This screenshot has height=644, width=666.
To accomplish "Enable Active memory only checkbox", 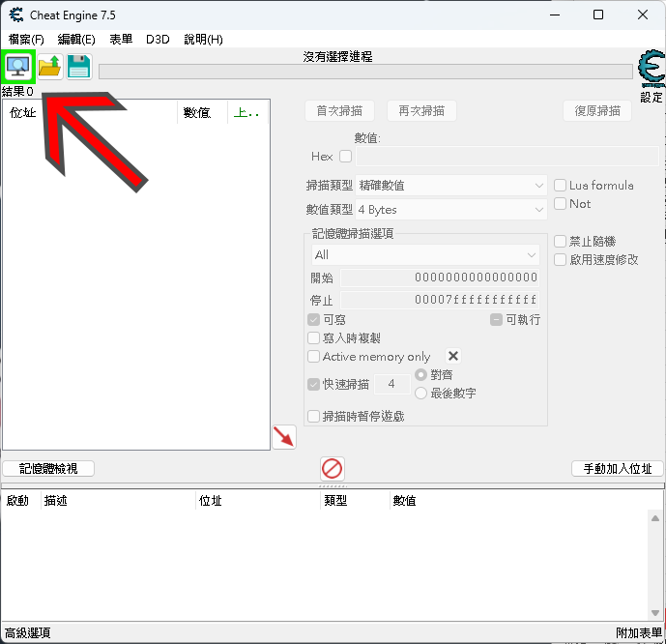I will point(313,357).
